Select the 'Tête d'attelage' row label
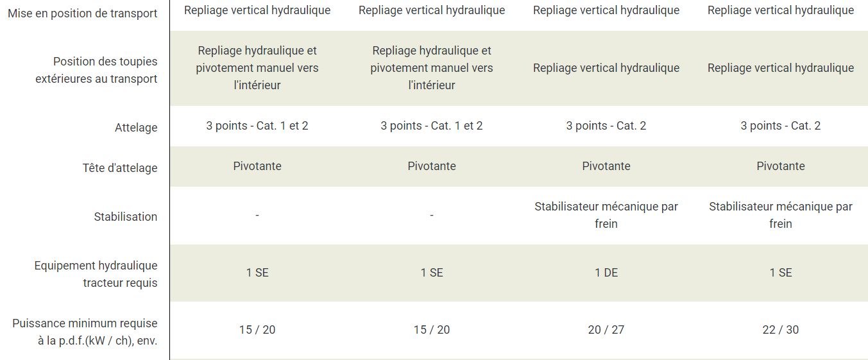This screenshot has width=868, height=360. pyautogui.click(x=120, y=168)
